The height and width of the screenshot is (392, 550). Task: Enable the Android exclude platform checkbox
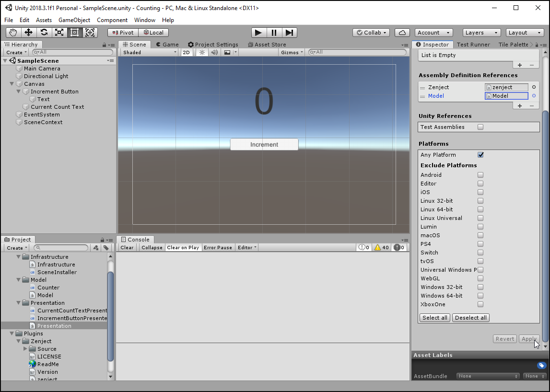point(480,175)
